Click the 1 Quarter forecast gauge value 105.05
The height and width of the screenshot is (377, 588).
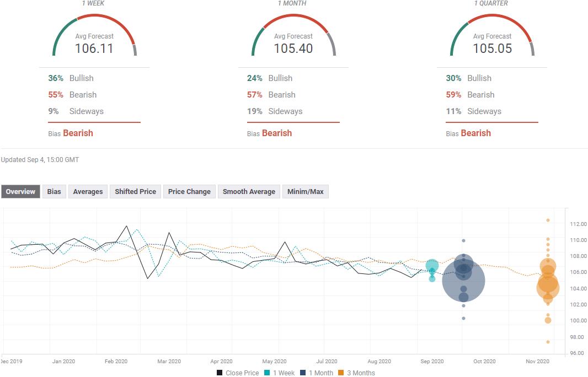pyautogui.click(x=493, y=49)
